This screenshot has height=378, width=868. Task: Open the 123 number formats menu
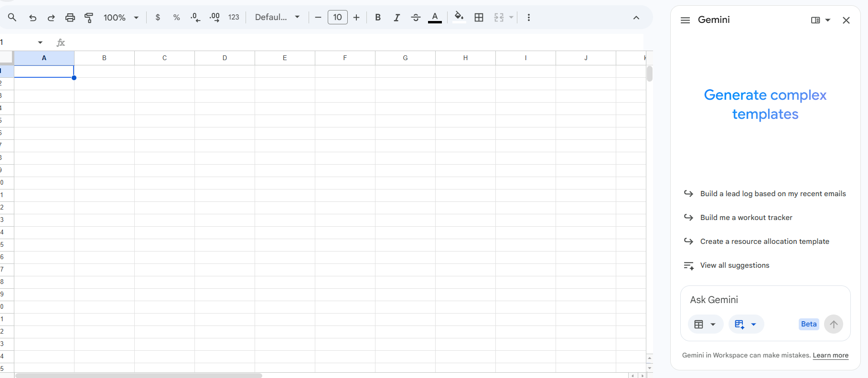click(x=234, y=18)
